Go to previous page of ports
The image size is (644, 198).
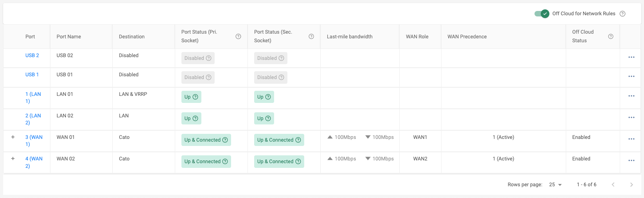point(613,185)
